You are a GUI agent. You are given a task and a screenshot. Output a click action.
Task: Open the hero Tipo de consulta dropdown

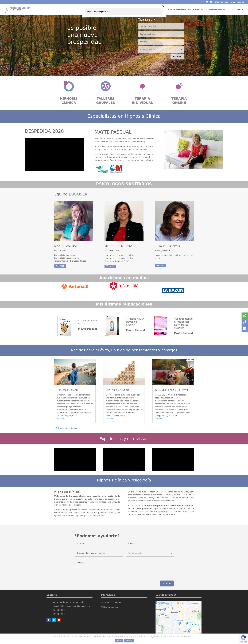(x=161, y=50)
